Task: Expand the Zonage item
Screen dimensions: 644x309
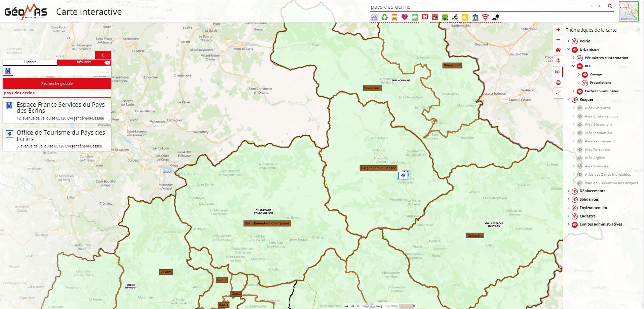Action: [579, 74]
